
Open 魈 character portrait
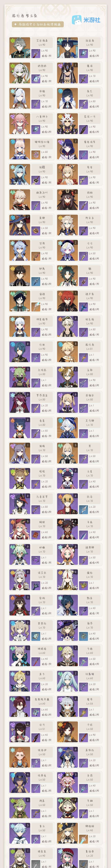pos(68,276)
